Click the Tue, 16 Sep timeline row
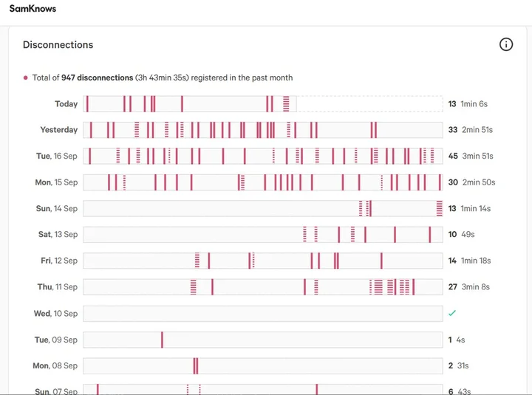The width and height of the screenshot is (532, 395). tap(262, 157)
